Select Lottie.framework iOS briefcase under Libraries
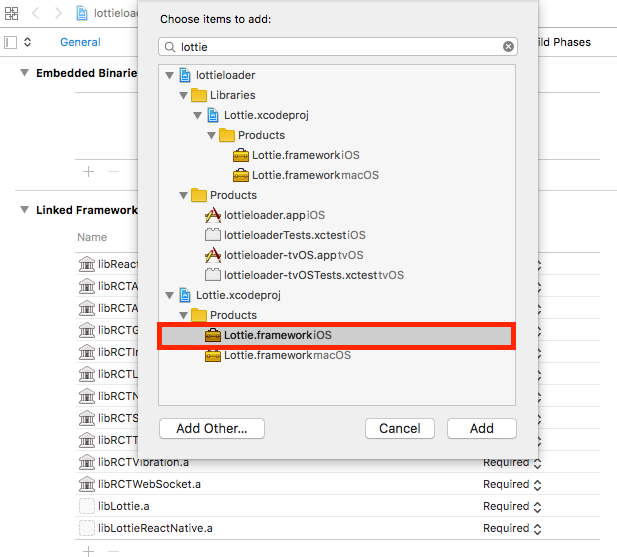This screenshot has width=617, height=557. click(x=296, y=155)
